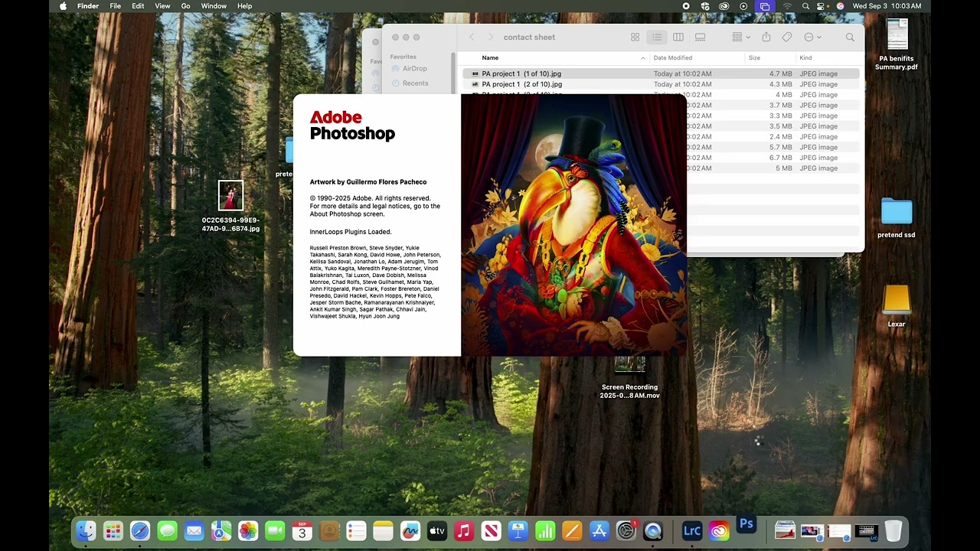The width and height of the screenshot is (980, 551).
Task: Click the Wi-Fi status icon in menu bar
Action: [787, 6]
